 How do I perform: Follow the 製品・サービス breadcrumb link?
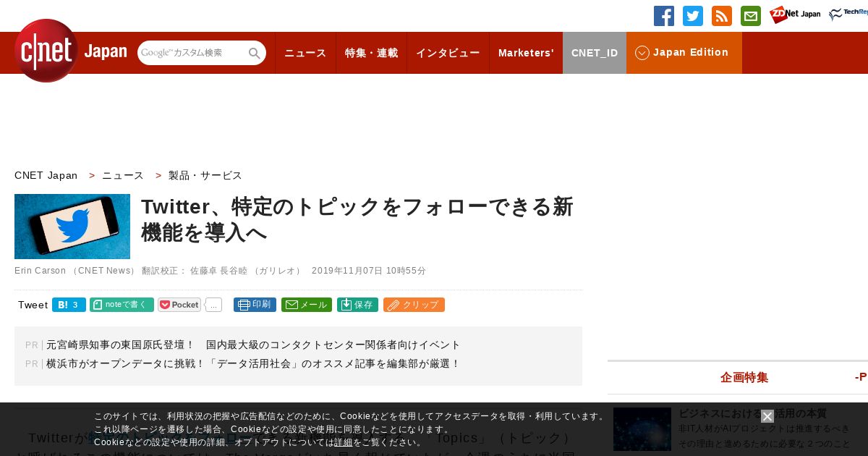point(205,175)
